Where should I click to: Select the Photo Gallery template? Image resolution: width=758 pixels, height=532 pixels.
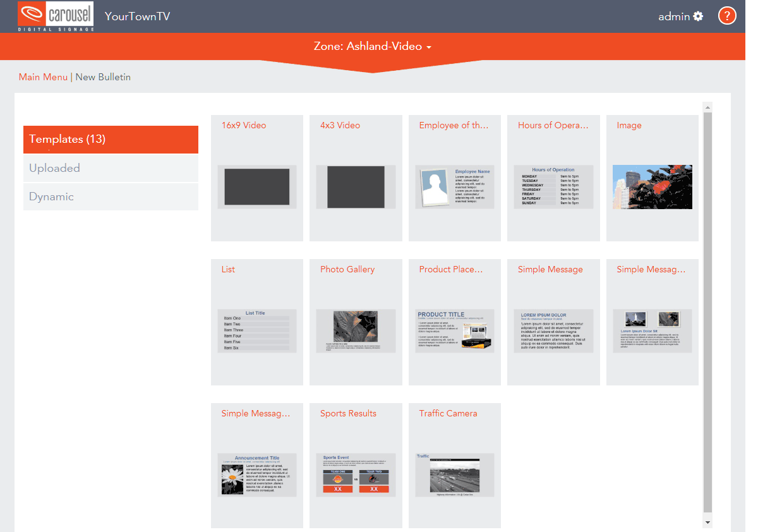(x=356, y=322)
